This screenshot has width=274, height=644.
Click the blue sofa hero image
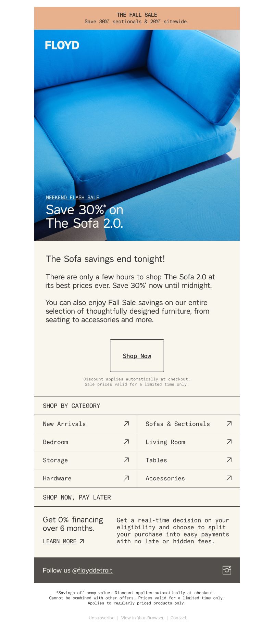coord(137,135)
